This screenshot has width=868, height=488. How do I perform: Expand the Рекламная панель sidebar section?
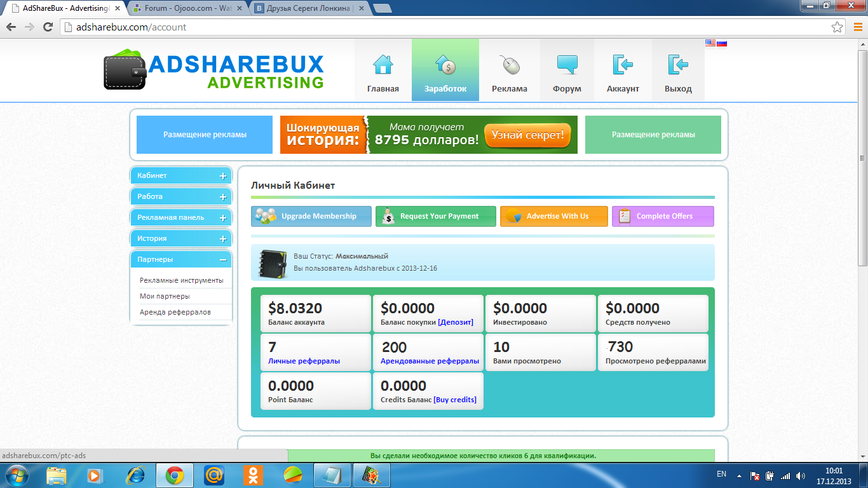(181, 218)
